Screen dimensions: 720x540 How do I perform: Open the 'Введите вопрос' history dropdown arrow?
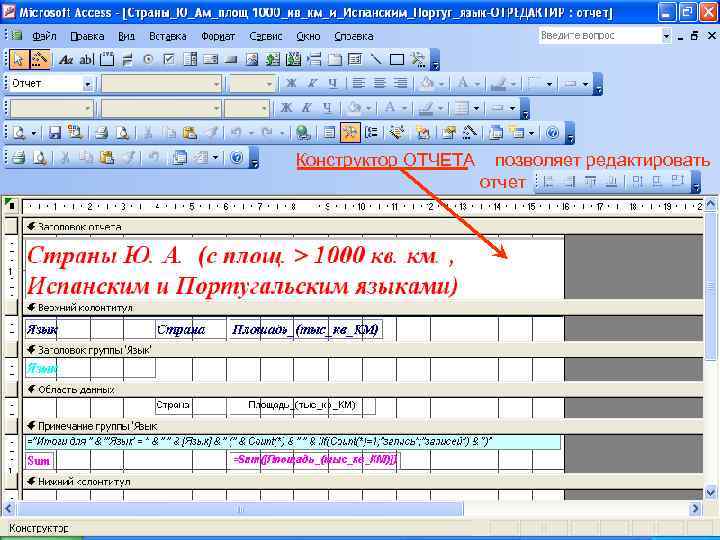point(666,36)
